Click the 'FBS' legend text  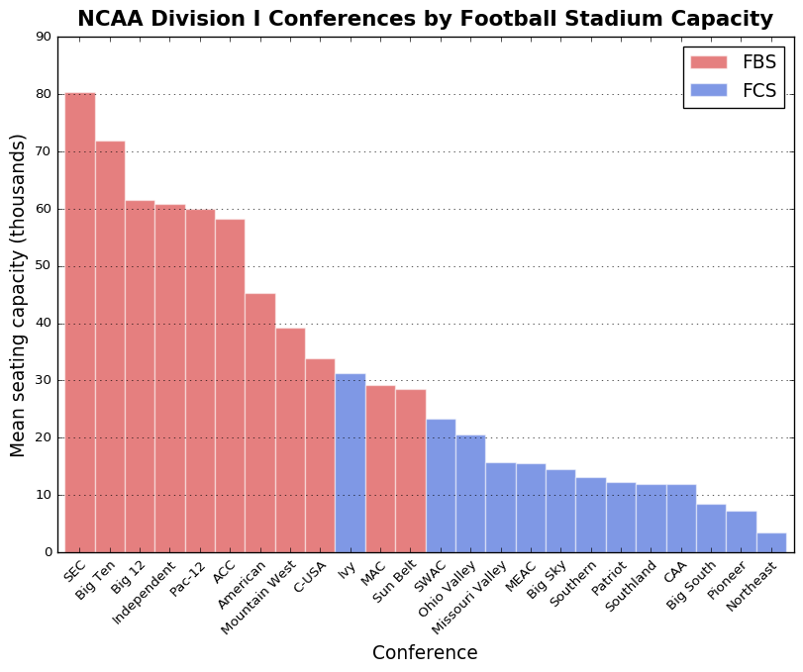click(x=759, y=62)
